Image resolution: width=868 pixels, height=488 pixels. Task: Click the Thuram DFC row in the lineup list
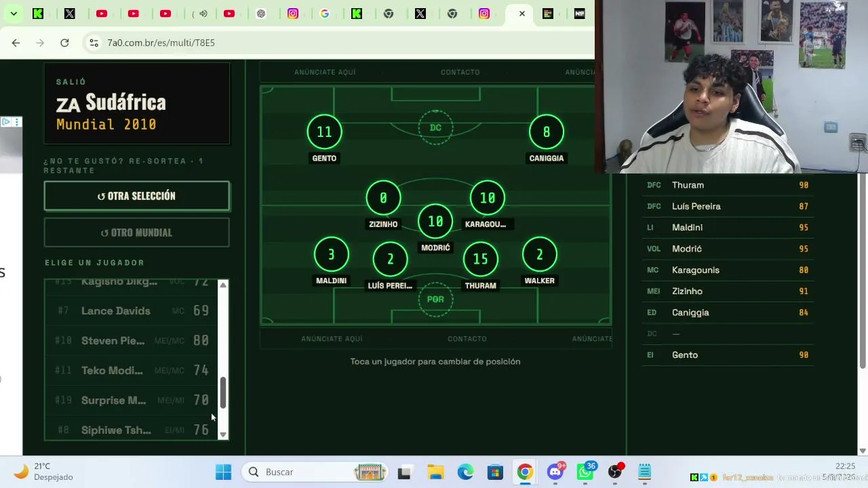[x=728, y=185]
